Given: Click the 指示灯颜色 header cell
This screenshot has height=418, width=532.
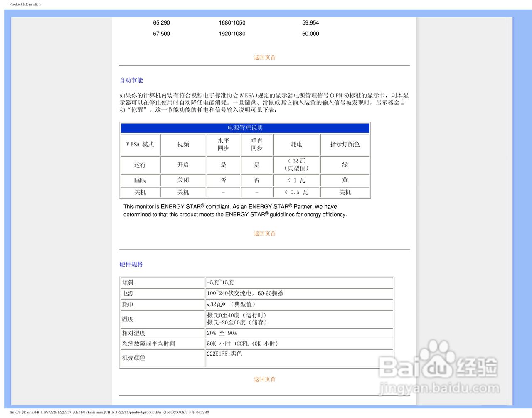Looking at the screenshot, I should click(x=345, y=145).
